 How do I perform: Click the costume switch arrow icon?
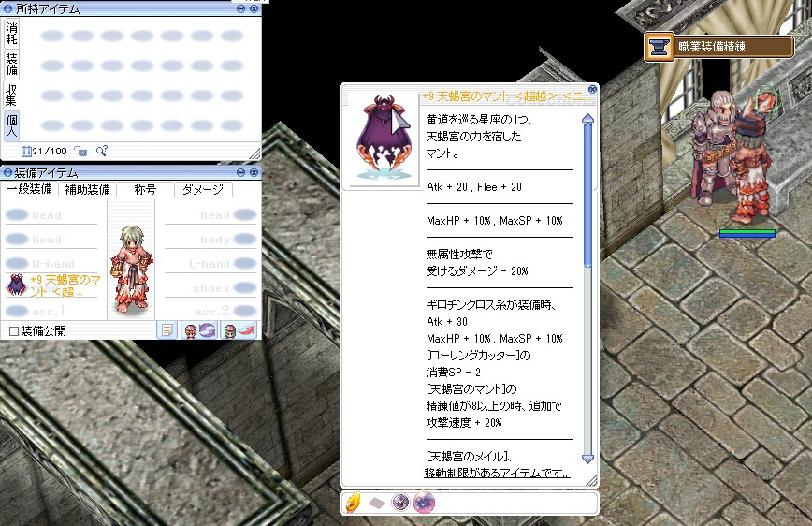pyautogui.click(x=239, y=330)
